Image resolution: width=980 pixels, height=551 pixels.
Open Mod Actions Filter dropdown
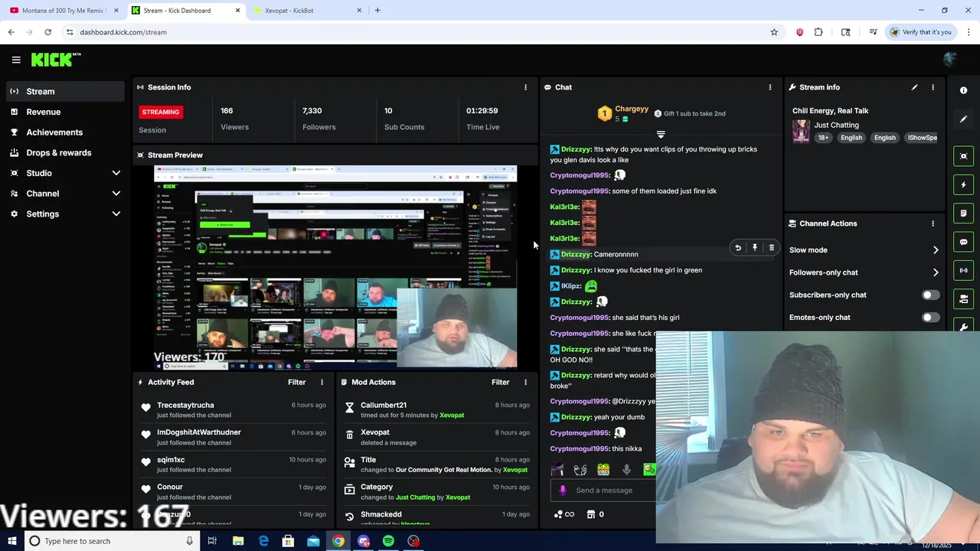(x=501, y=382)
